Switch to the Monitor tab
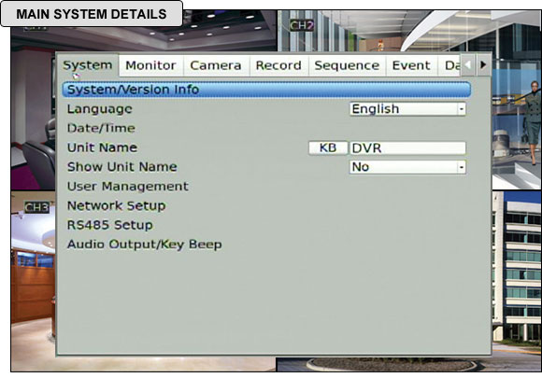This screenshot has width=542, height=392. 150,65
